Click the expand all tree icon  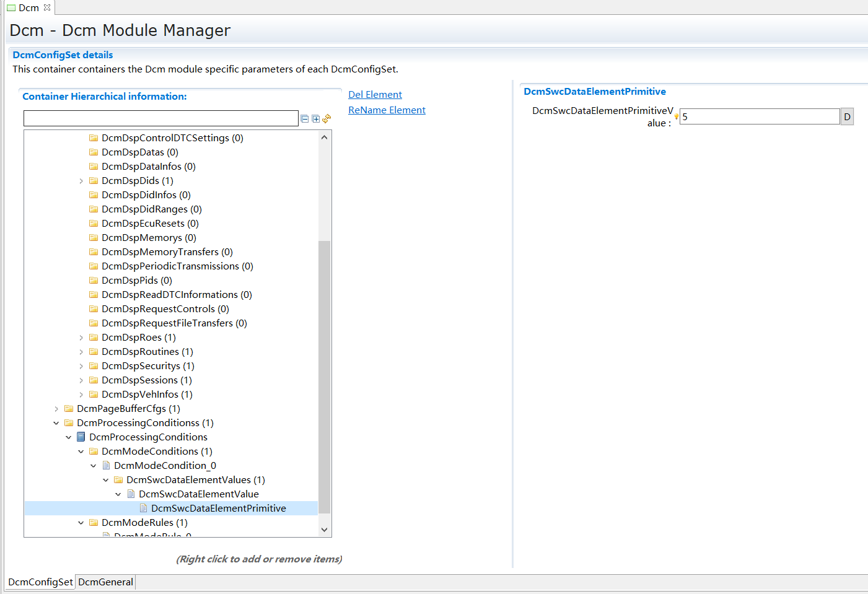[x=315, y=119]
